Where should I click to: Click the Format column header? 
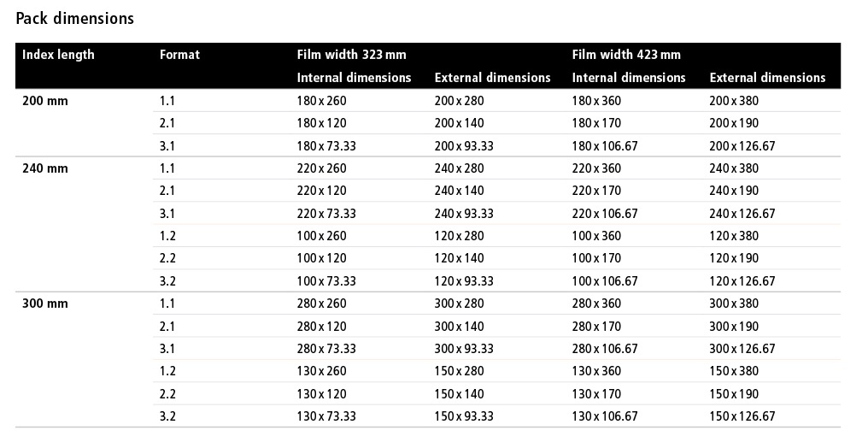[179, 55]
